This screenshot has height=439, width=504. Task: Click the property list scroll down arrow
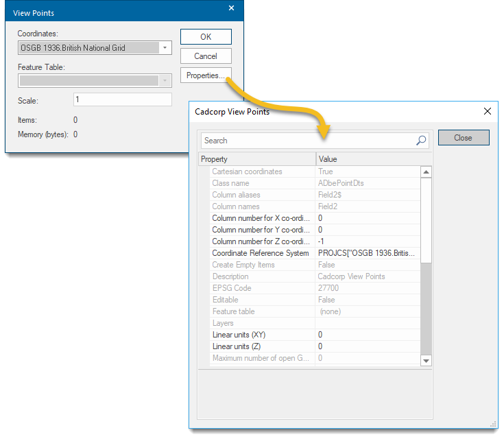426,361
